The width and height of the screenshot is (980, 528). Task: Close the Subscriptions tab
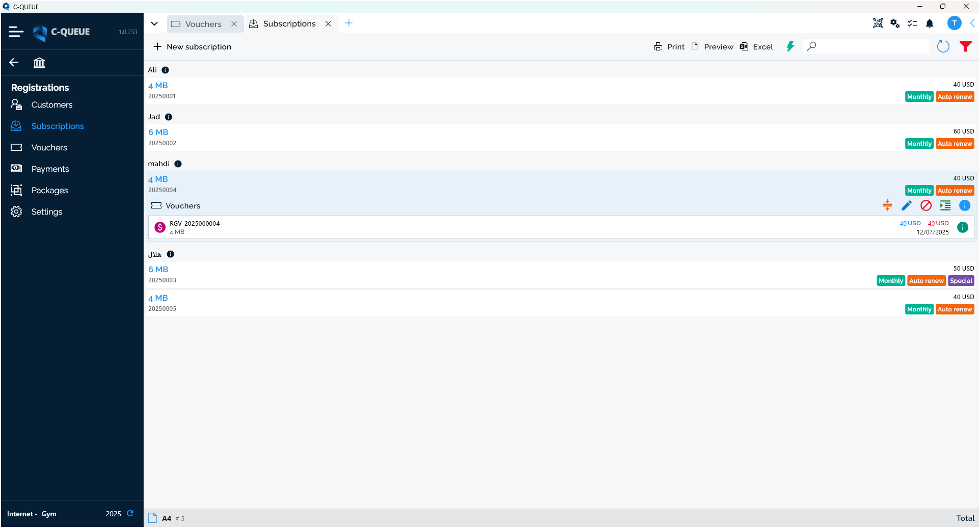tap(329, 24)
